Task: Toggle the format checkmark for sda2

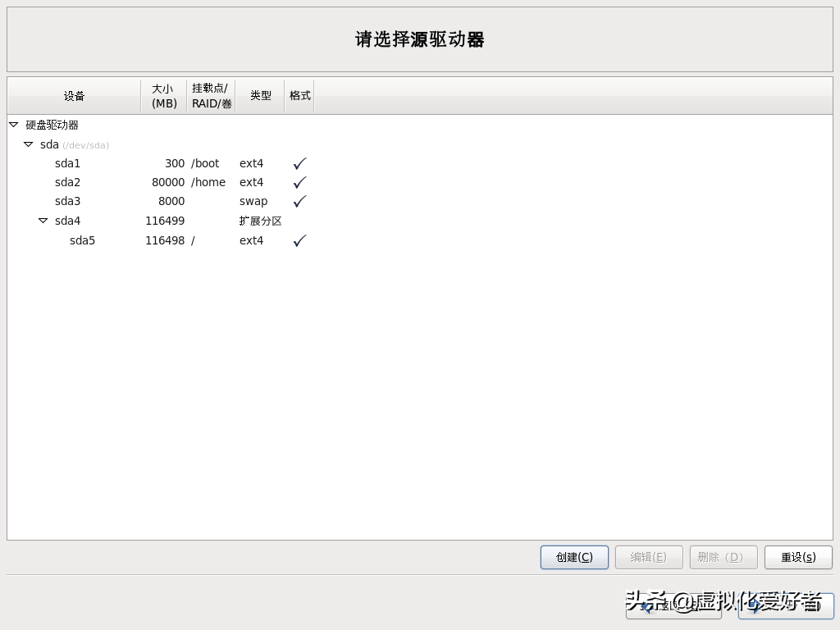Action: [299, 182]
